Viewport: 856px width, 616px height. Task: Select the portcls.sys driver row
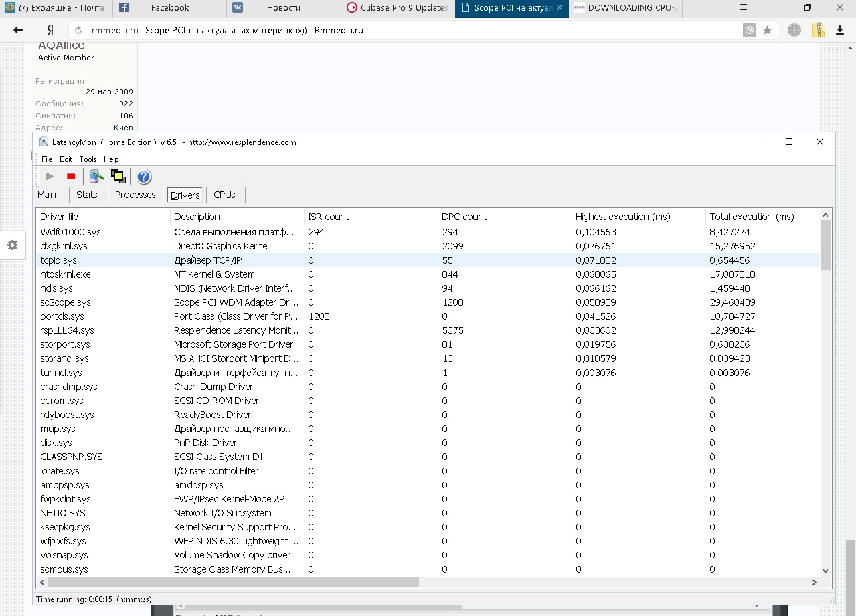[x=428, y=316]
